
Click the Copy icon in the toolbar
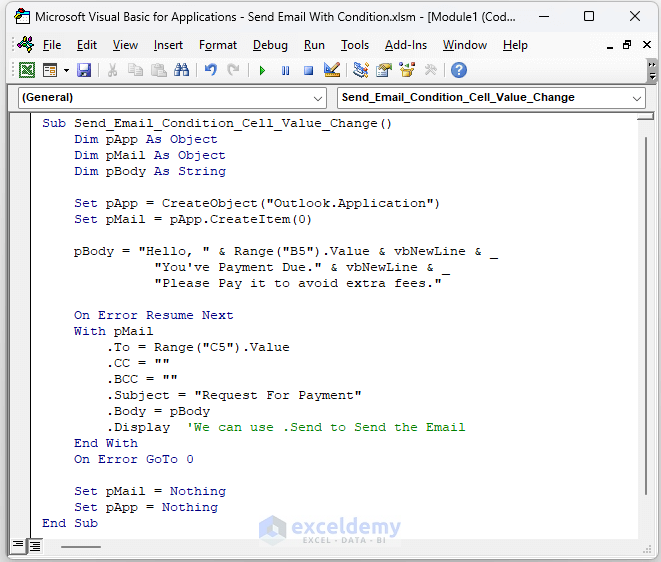pyautogui.click(x=135, y=70)
